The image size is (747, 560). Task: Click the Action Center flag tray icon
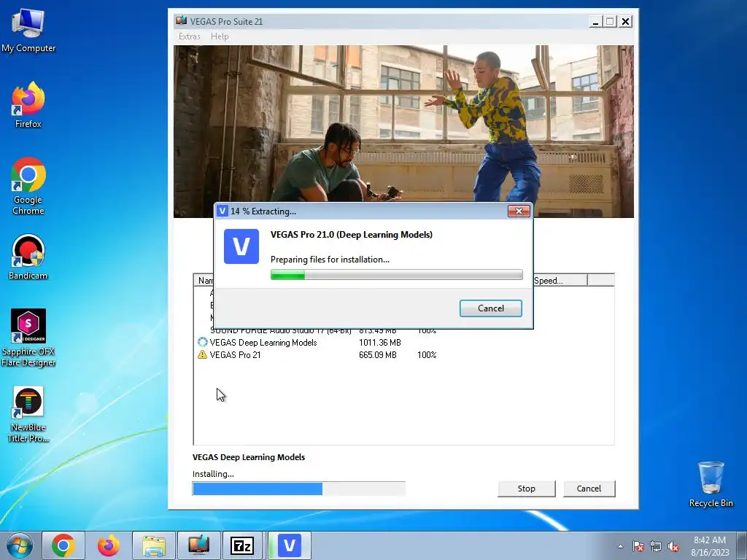click(x=638, y=546)
